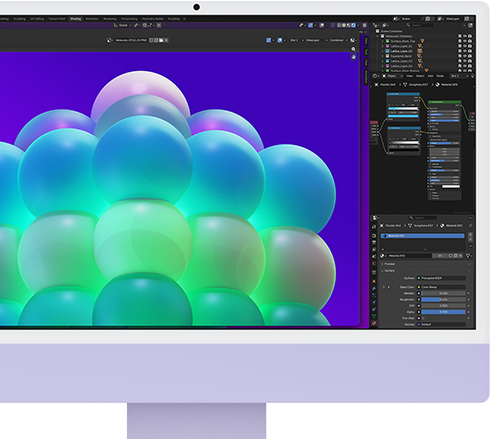Switch to the Animation workspace tab

(92, 19)
